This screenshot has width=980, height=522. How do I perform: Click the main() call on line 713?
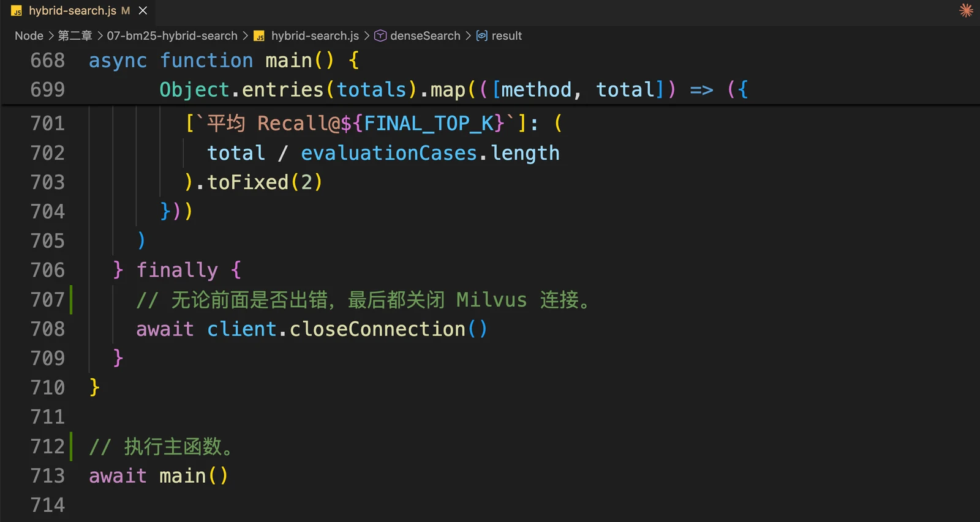tap(194, 476)
